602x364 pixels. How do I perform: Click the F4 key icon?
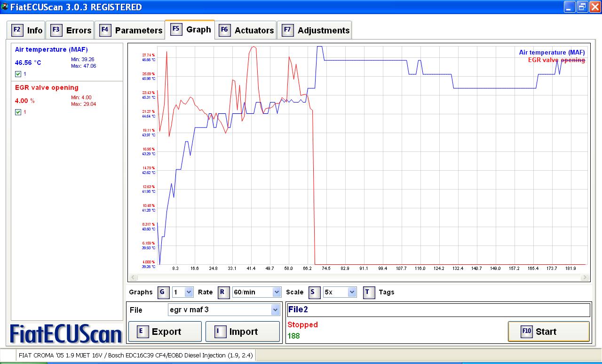pyautogui.click(x=105, y=30)
